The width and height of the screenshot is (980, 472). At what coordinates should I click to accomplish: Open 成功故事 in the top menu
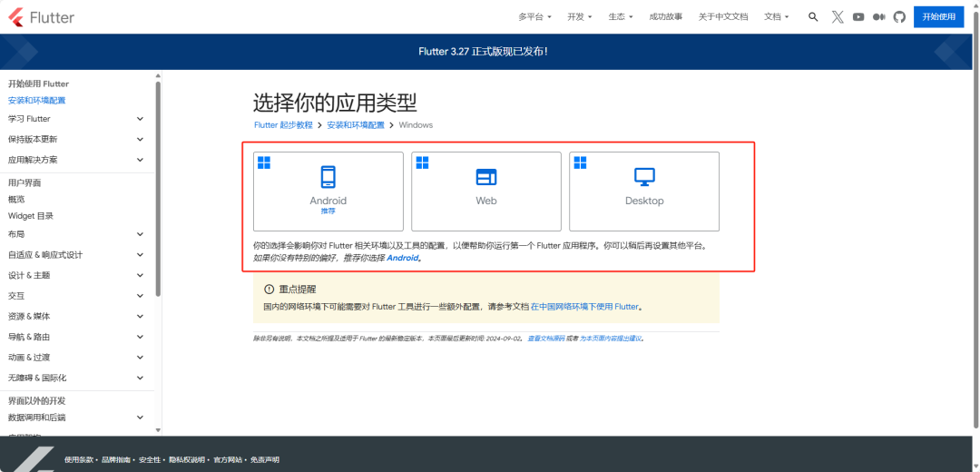click(x=666, y=16)
